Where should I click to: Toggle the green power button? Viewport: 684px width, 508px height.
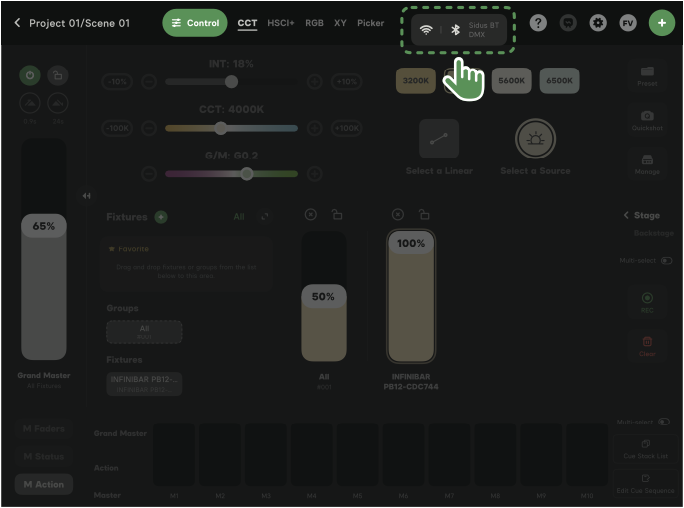[x=30, y=75]
